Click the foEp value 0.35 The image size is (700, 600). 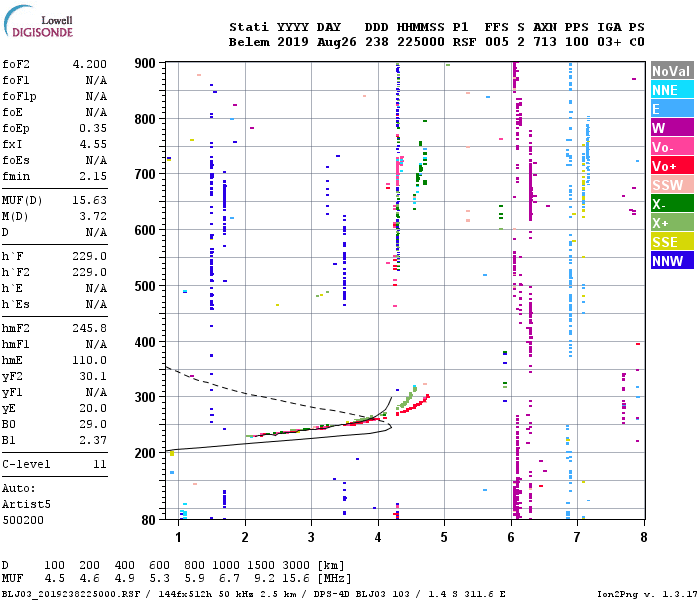(93, 128)
